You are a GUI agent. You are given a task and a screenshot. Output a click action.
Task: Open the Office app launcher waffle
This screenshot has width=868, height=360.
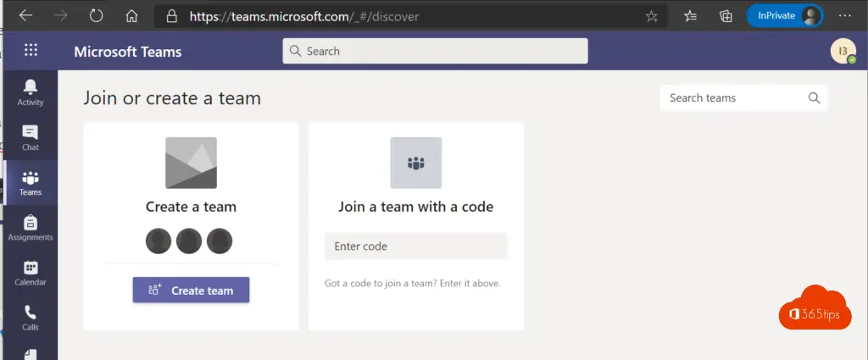[x=31, y=50]
